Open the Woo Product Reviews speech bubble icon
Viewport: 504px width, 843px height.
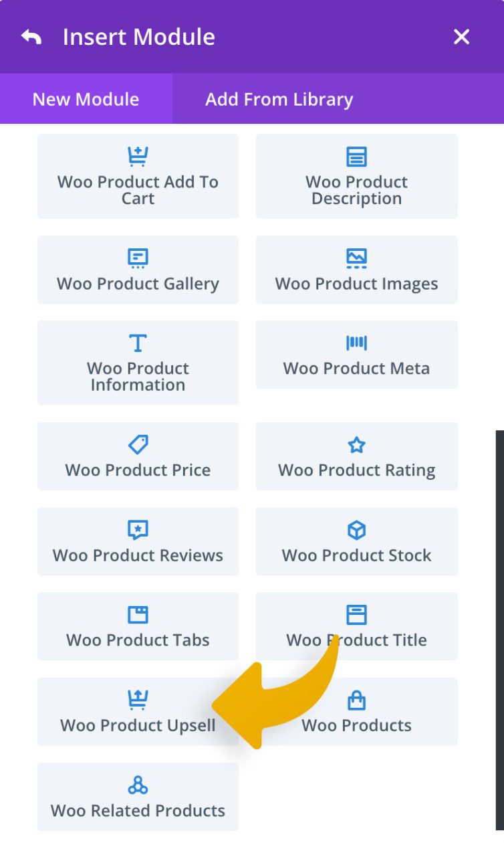(x=138, y=529)
